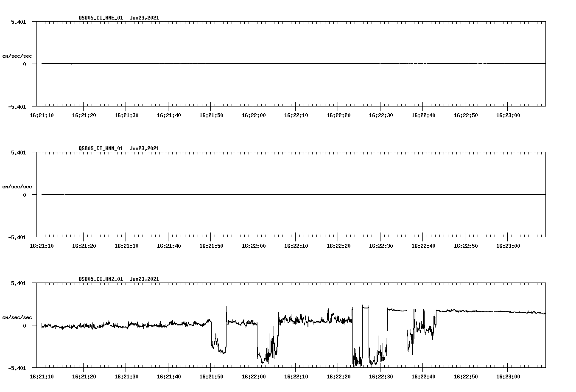Click the cm/sec/sec unit label of the HNZ plot
This screenshot has height=392, width=576.
tap(17, 318)
